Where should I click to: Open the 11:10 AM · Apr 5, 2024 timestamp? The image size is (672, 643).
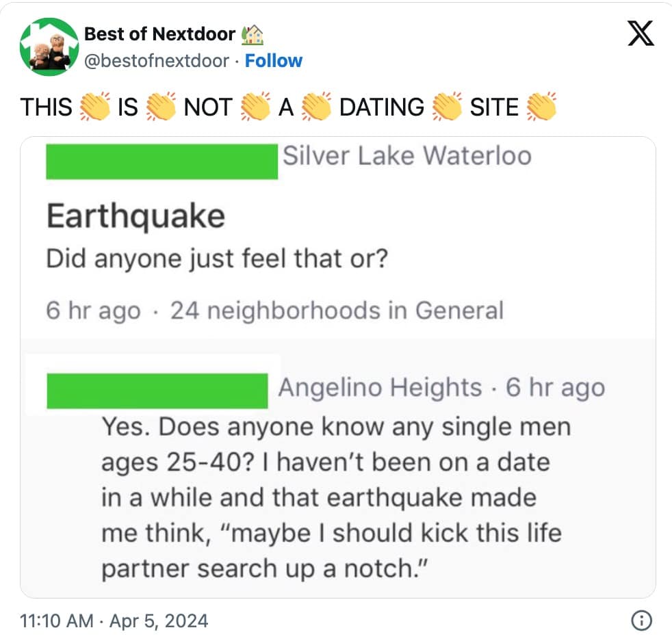coord(114,621)
